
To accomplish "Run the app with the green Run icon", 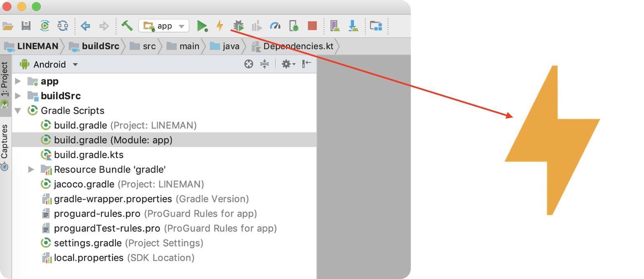I will pyautogui.click(x=202, y=26).
